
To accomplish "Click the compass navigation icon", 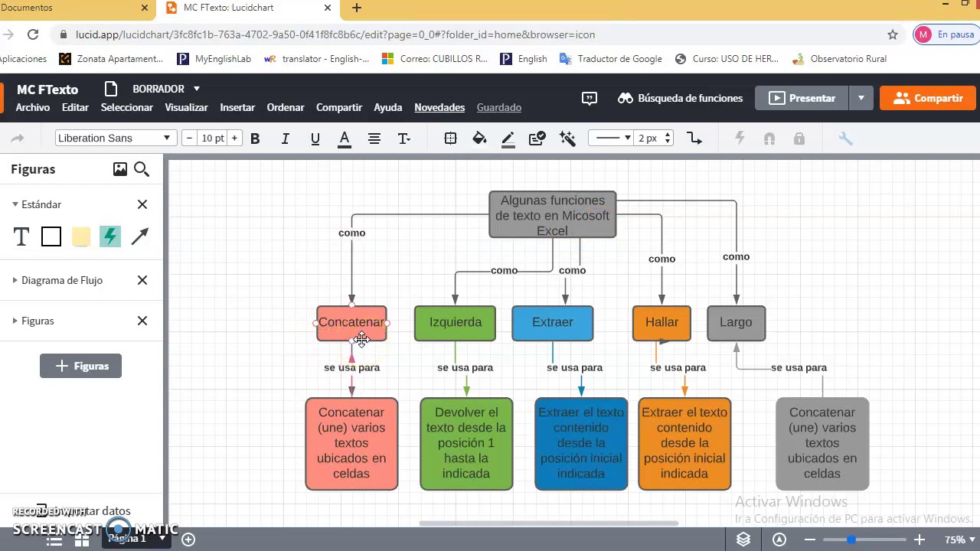I will coord(779,540).
